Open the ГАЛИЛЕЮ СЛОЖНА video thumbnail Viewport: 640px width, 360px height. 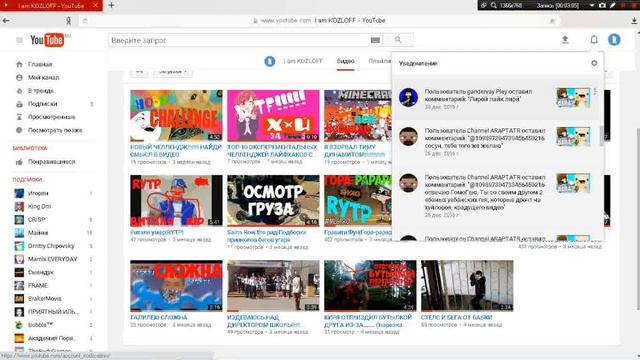[176, 286]
